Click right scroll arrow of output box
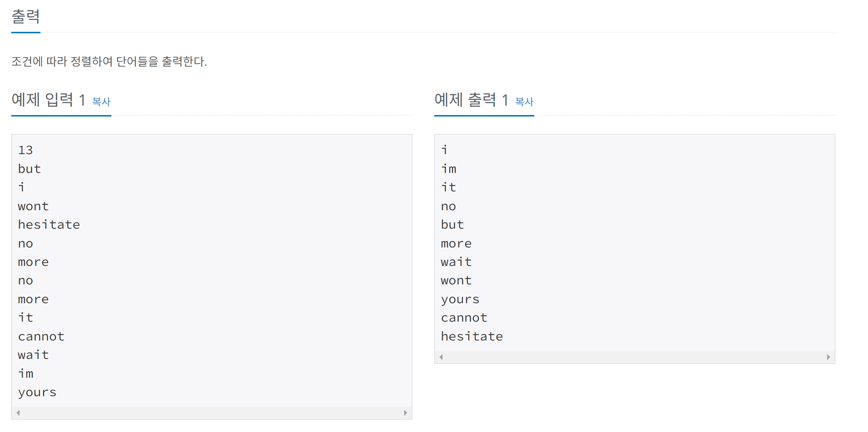The height and width of the screenshot is (432, 868). 828,357
